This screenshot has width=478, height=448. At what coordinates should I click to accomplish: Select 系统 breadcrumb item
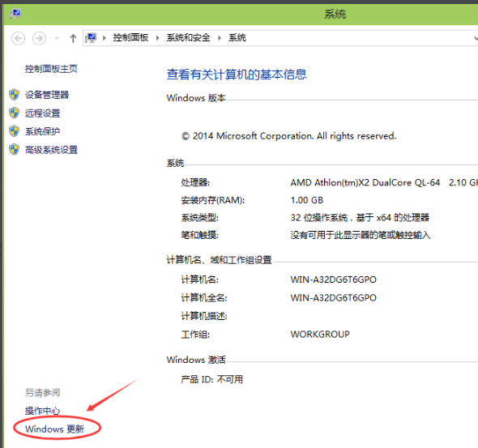point(237,38)
